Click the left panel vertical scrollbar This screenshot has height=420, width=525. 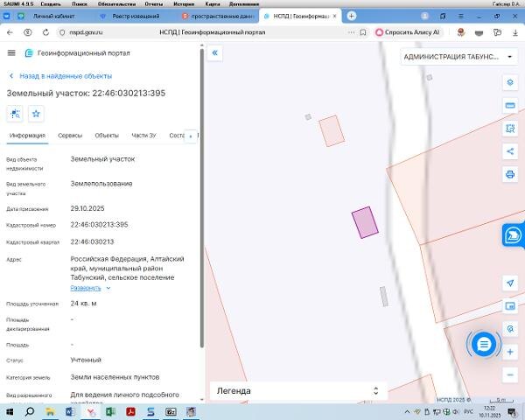pyautogui.click(x=201, y=198)
